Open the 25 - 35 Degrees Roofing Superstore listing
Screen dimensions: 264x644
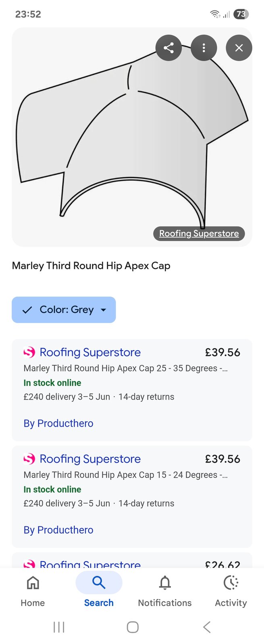pyautogui.click(x=125, y=368)
